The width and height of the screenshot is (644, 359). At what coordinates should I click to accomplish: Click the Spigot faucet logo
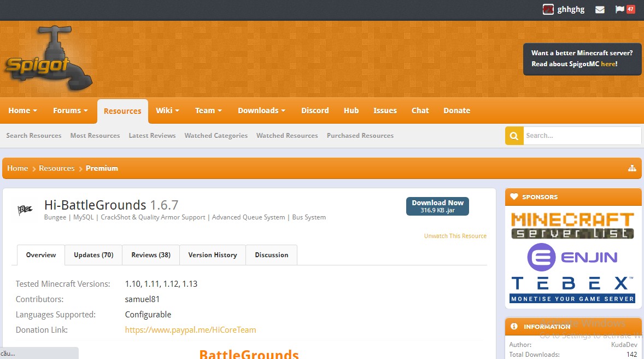coord(49,59)
